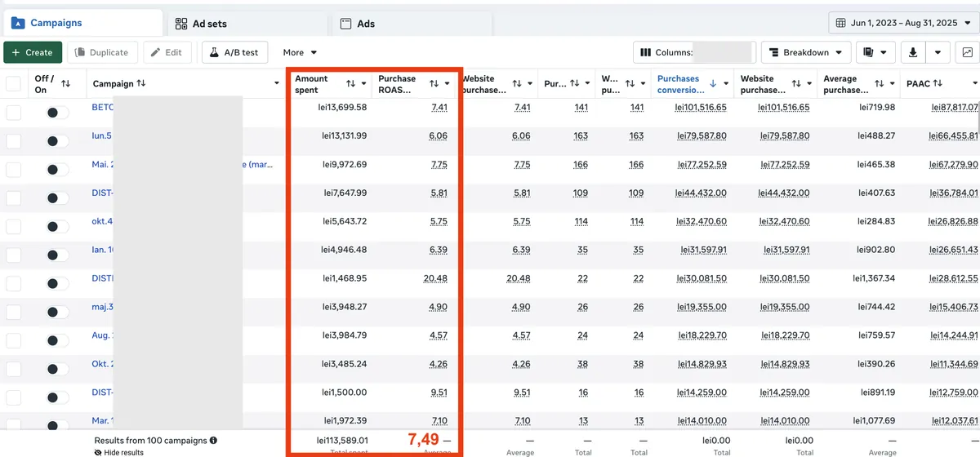Open the maj.3 campaign link
This screenshot has height=457, width=980.
tap(102, 307)
